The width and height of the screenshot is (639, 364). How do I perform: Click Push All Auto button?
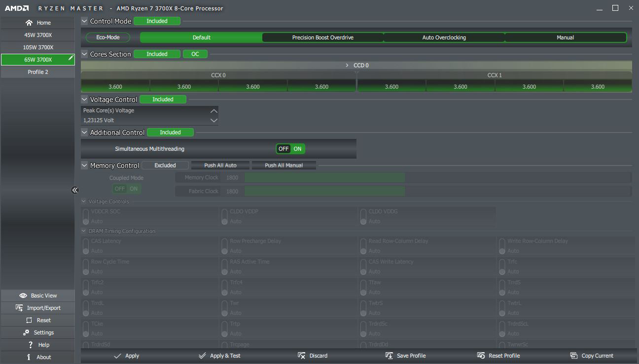point(220,165)
